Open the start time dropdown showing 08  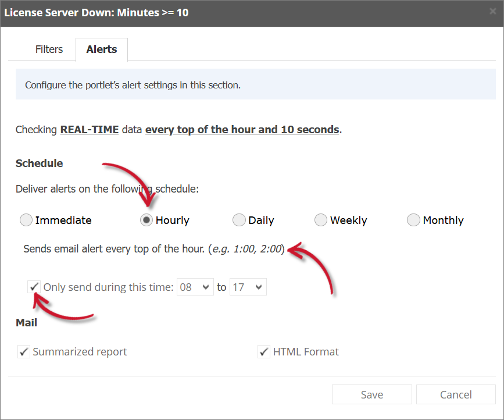[195, 286]
